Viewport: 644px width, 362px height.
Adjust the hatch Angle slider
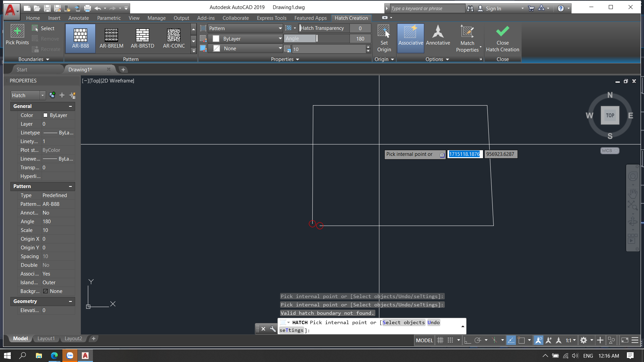pos(317,39)
